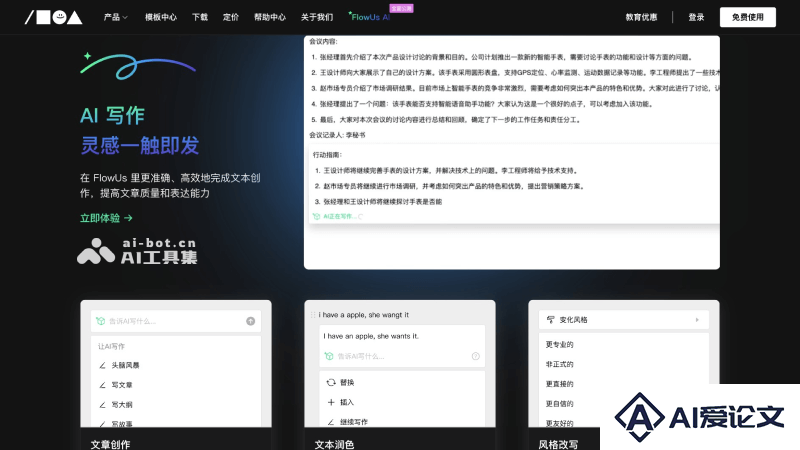Choose the 更友好的 style
The width and height of the screenshot is (800, 450).
coord(559,423)
